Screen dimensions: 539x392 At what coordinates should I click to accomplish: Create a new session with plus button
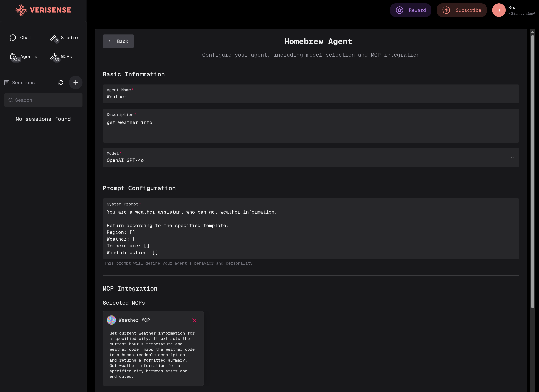pos(76,82)
